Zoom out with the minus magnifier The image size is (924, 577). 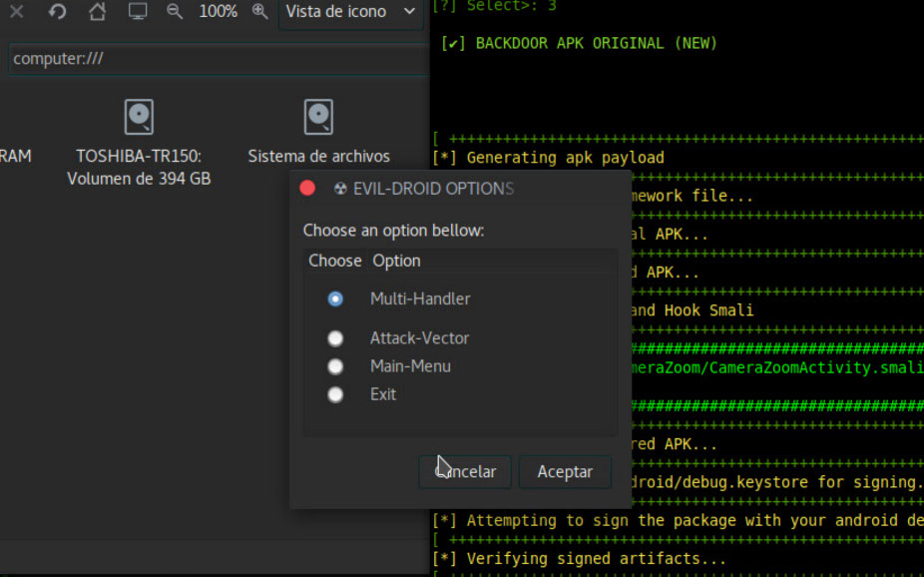(175, 12)
